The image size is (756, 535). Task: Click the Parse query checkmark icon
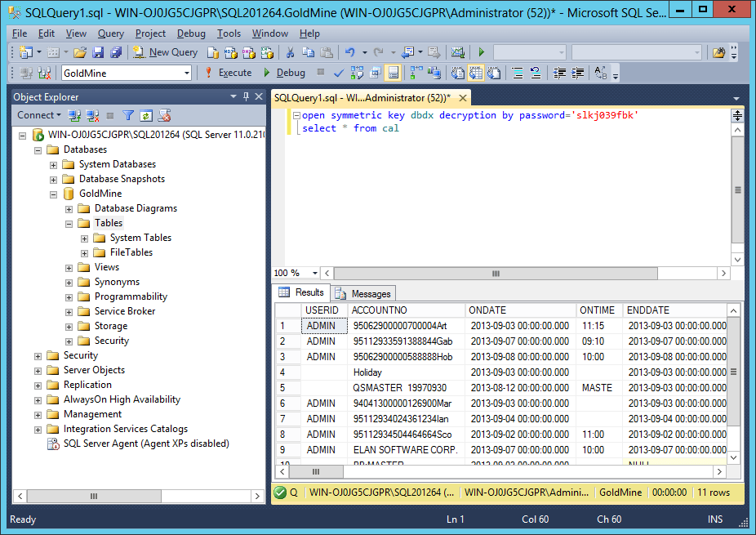(339, 73)
